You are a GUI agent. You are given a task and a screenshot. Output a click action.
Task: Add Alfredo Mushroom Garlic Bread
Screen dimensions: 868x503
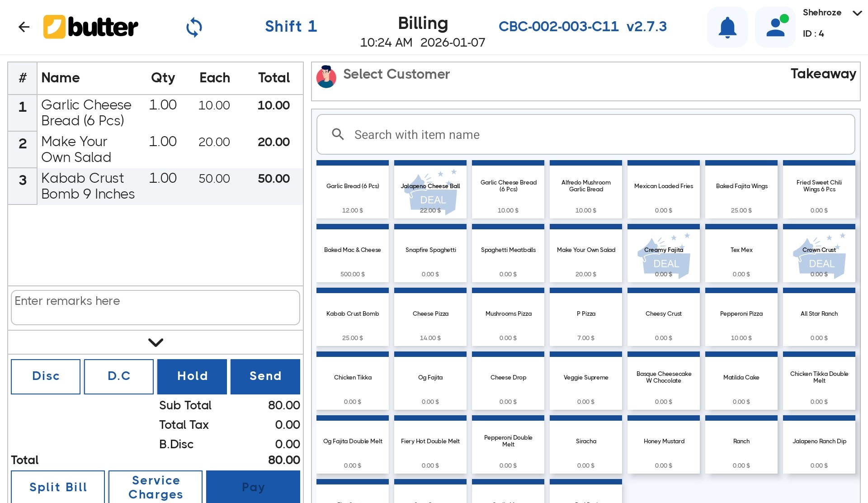(x=586, y=190)
